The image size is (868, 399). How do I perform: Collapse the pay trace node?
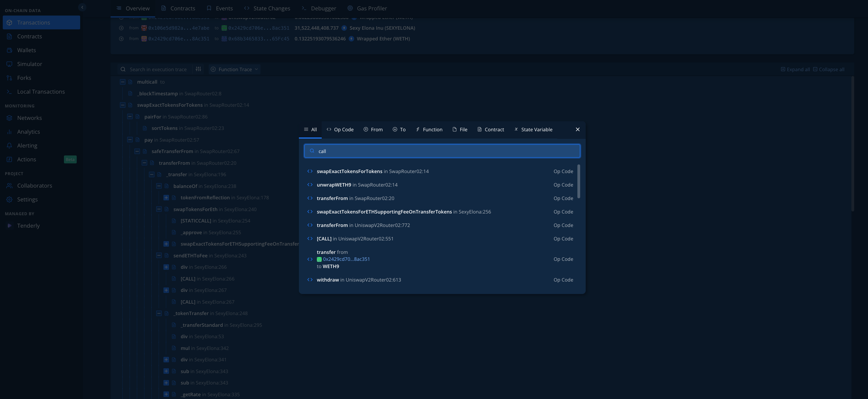click(130, 140)
